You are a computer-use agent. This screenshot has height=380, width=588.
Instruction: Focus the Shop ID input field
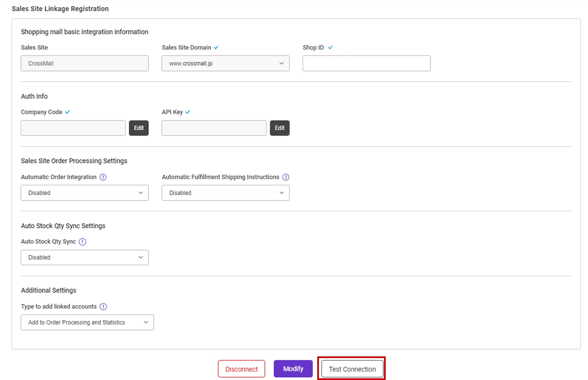366,63
